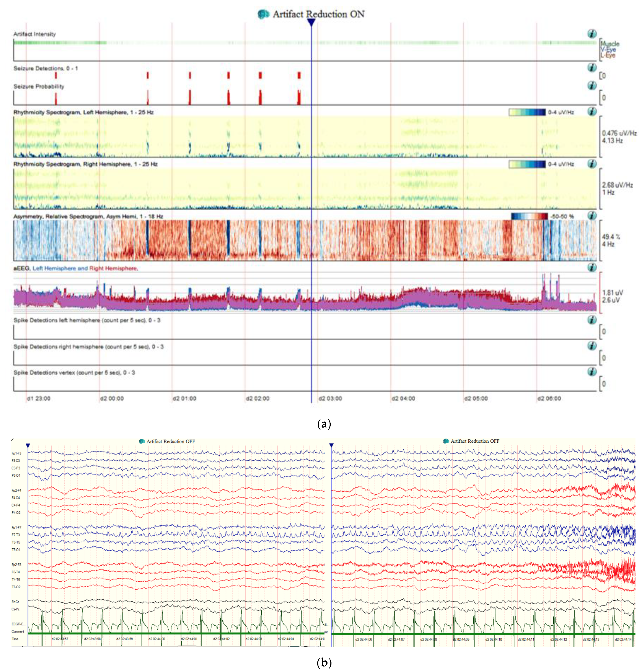
Task: Open the aEEG trend info icon
Action: [x=592, y=267]
